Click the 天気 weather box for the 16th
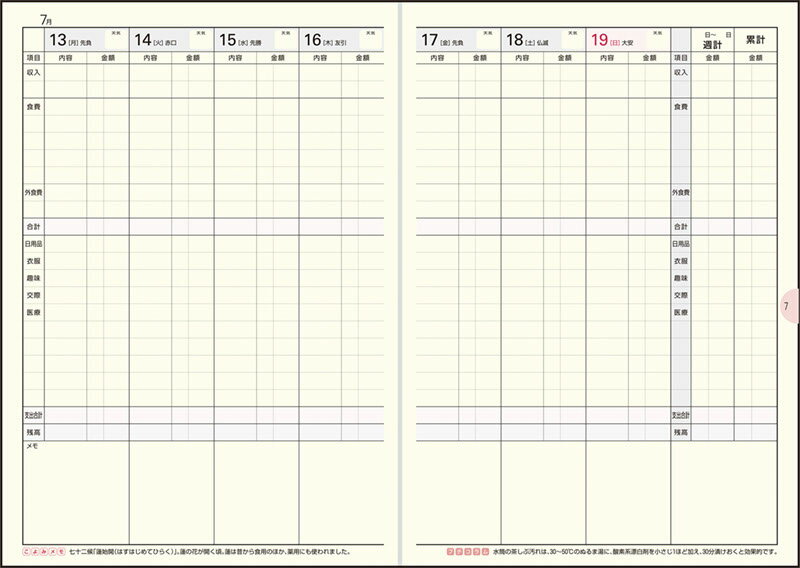 370,39
